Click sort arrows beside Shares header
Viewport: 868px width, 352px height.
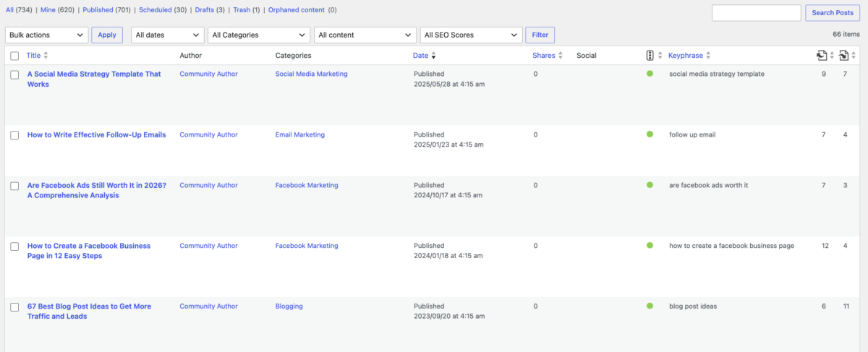point(561,55)
